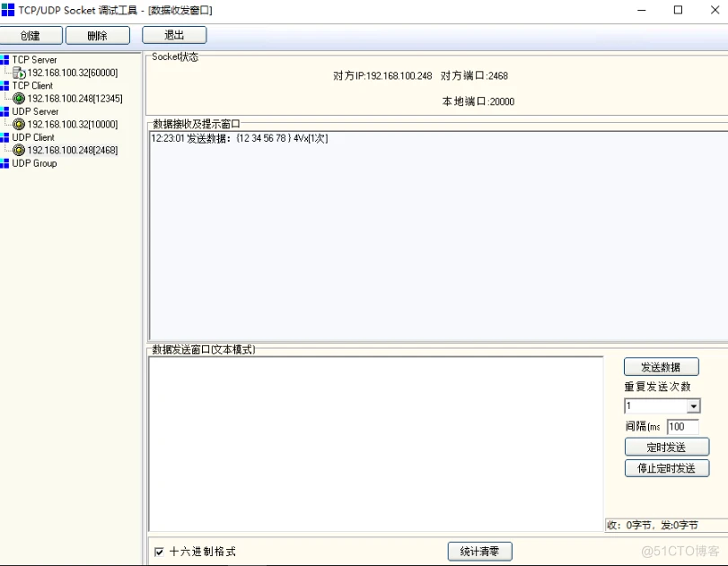The image size is (728, 566).
Task: Click the socket icon for 192.168.100.248[2468]
Action: click(21, 151)
